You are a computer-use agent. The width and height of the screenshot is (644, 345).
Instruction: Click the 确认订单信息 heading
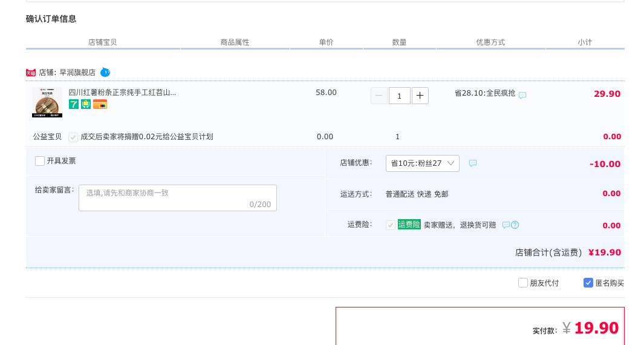click(51, 19)
